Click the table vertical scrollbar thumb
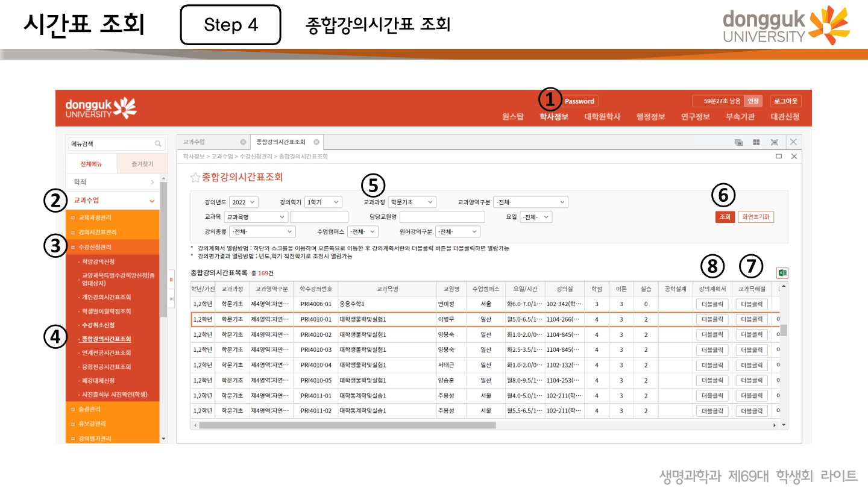868x488 pixels. coord(784,330)
